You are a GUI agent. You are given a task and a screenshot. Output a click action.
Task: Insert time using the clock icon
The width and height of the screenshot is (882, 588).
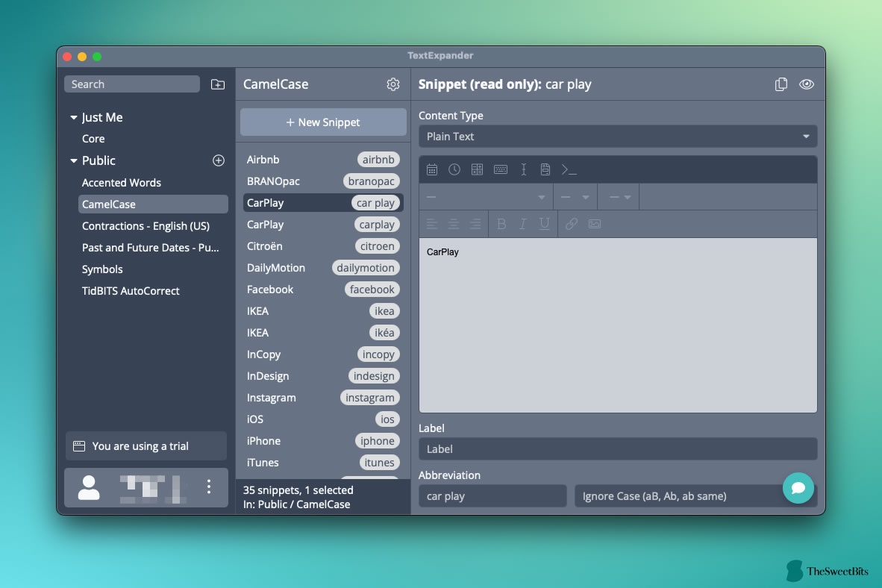click(454, 169)
